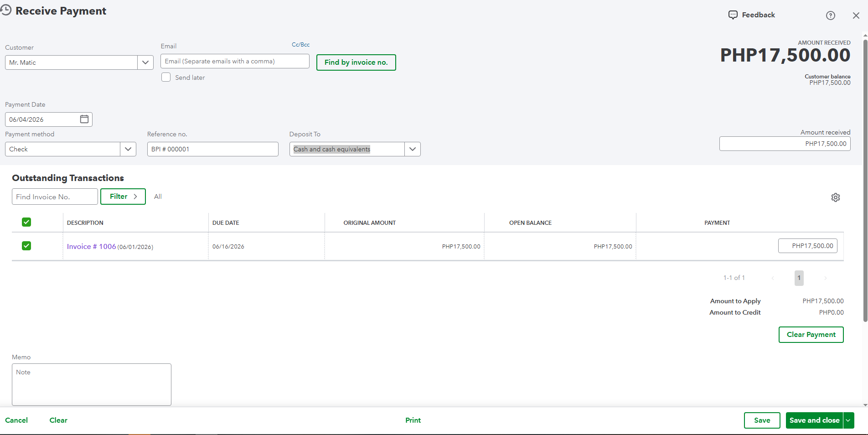
Task: Click the Memo note text area
Action: pos(92,384)
